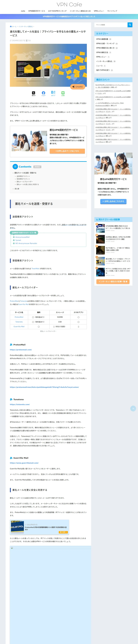Click Tutanota in the comparison table
The width and height of the screenshot is (138, 644).
pyautogui.click(x=19, y=322)
